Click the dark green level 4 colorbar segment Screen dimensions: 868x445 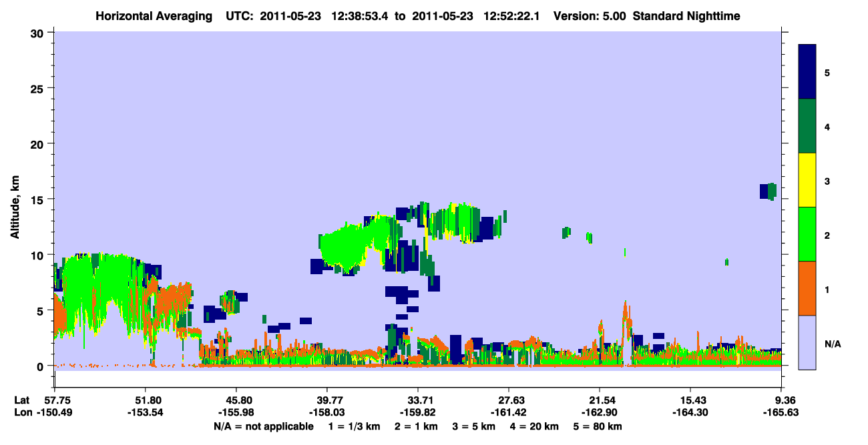pyautogui.click(x=807, y=126)
